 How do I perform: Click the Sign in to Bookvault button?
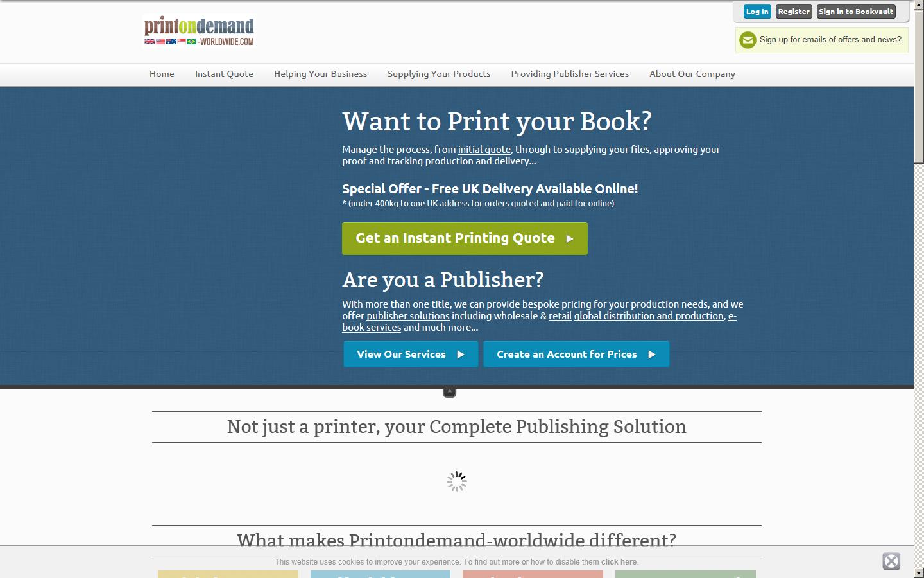tap(856, 11)
